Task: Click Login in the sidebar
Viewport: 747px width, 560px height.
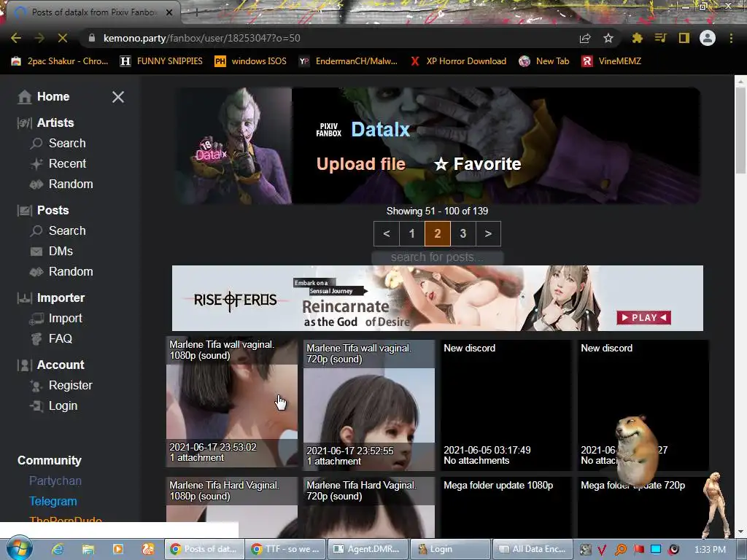Action: coord(53,406)
